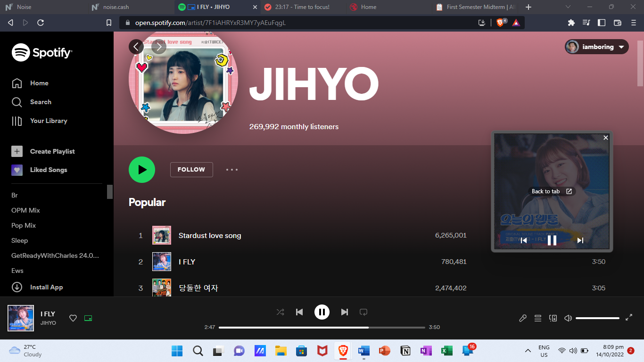The height and width of the screenshot is (362, 644).
Task: Switch to the Home browser tab
Action: tap(388, 7)
